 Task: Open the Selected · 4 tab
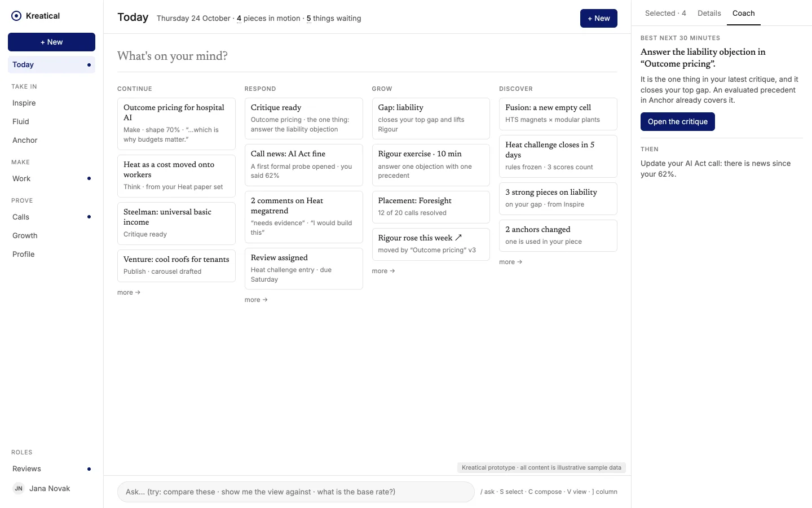click(x=665, y=13)
